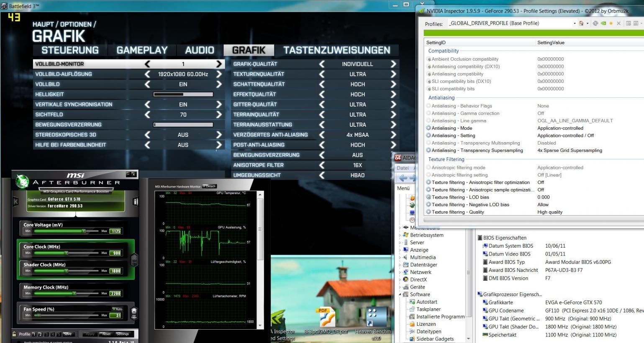Screen dimensions: 644x343
Task: Click the Betriebssystem Windows icon in AIDA64 tree
Action: (x=405, y=235)
